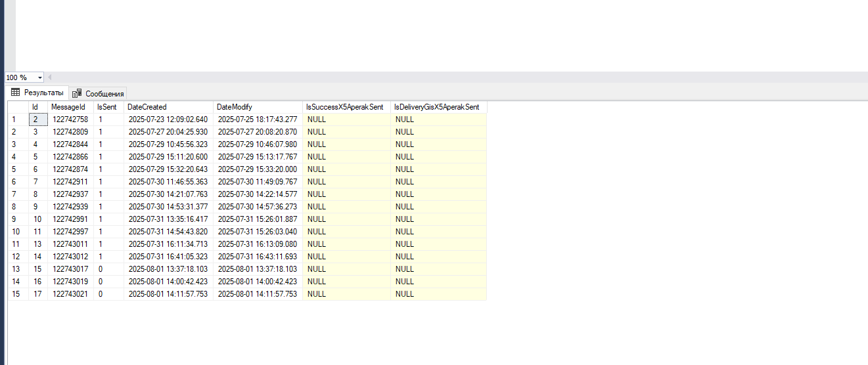868x365 pixels.
Task: Click MessageId cell 122743012
Action: pos(71,257)
